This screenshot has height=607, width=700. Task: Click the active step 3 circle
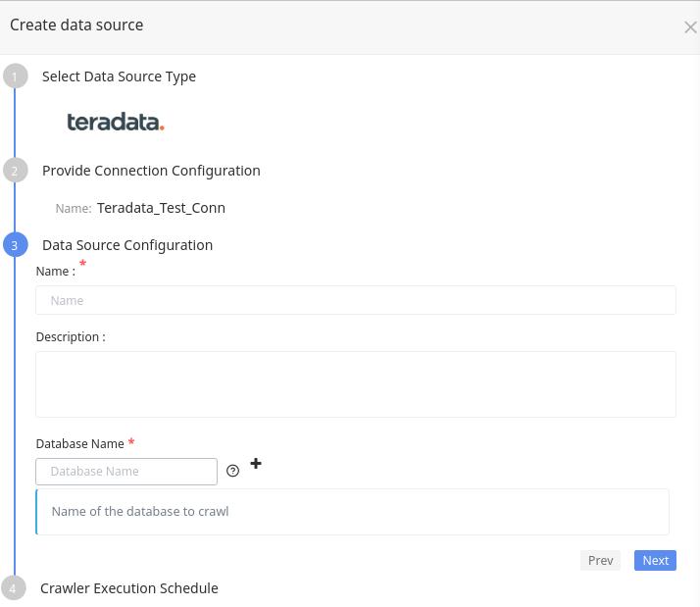pos(15,245)
